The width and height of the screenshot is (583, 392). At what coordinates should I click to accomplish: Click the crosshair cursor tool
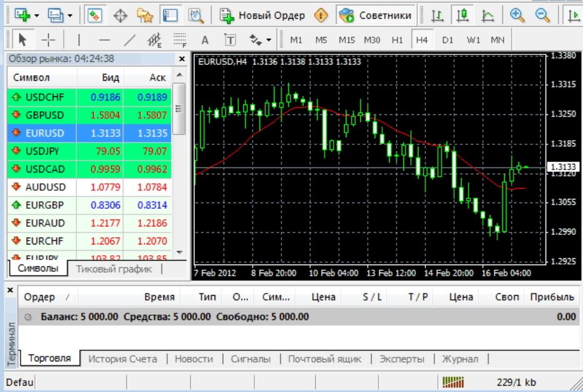[x=49, y=40]
